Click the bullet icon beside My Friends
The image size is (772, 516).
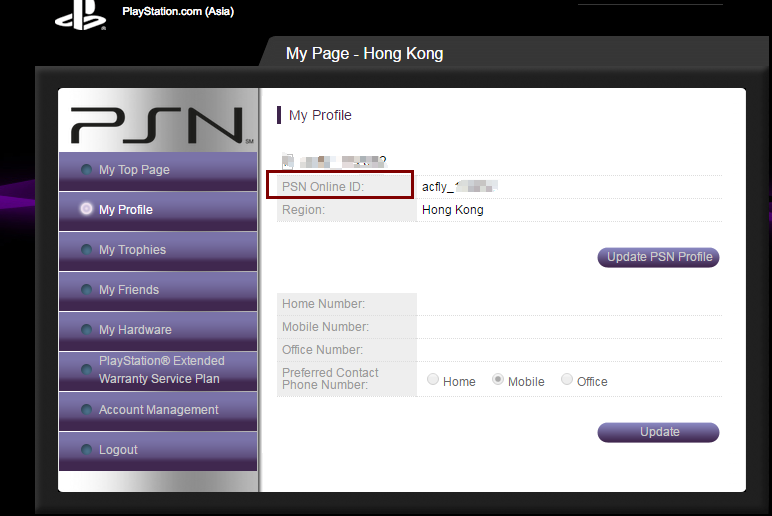coord(86,290)
